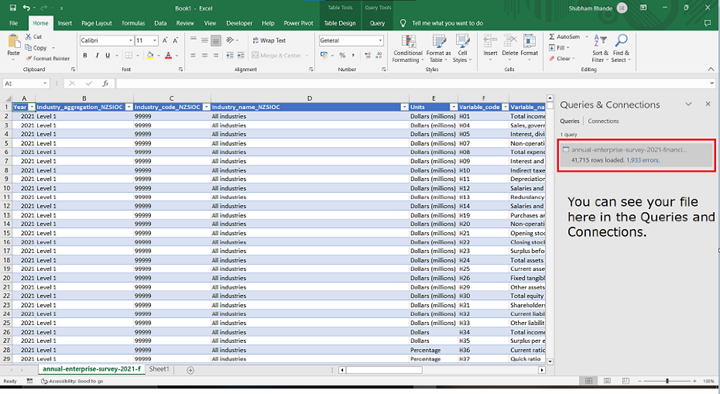Open Find & Select
Image resolution: width=720 pixels, height=394 pixels.
621,49
